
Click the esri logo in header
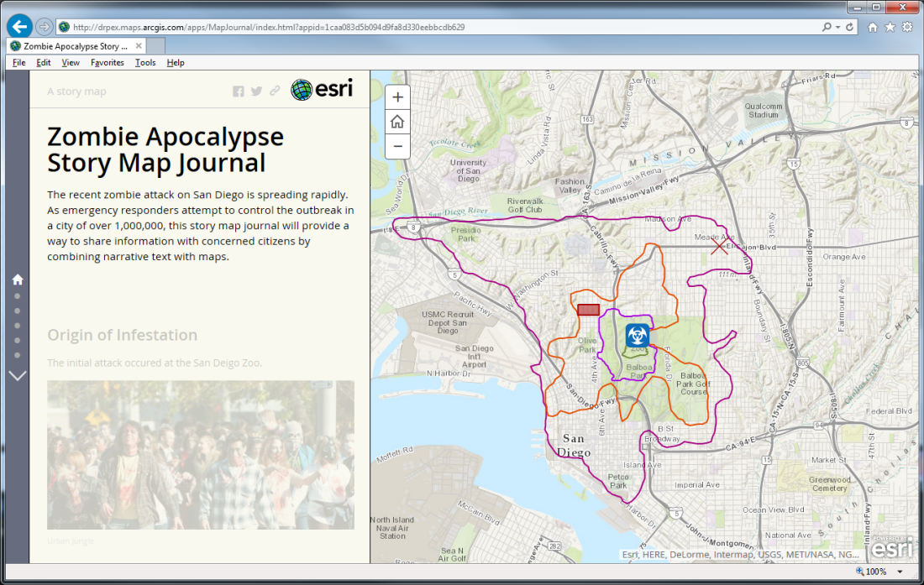pos(322,90)
